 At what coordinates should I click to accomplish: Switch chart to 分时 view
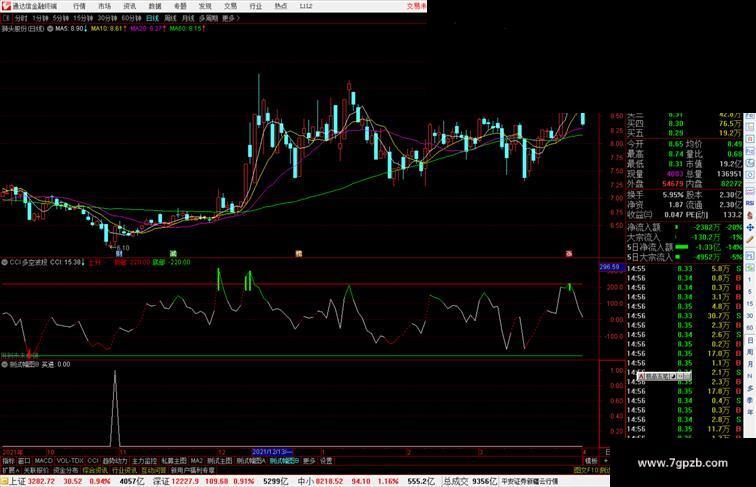(21, 18)
